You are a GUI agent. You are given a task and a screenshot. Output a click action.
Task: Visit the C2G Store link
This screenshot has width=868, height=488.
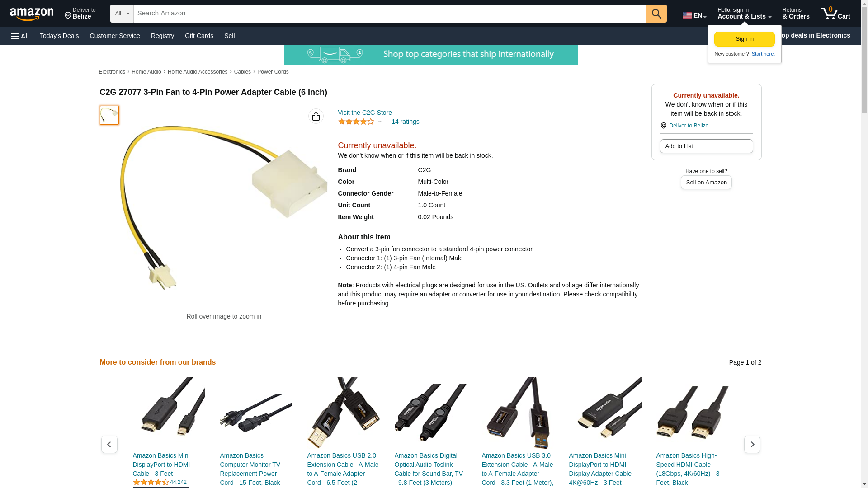point(365,113)
